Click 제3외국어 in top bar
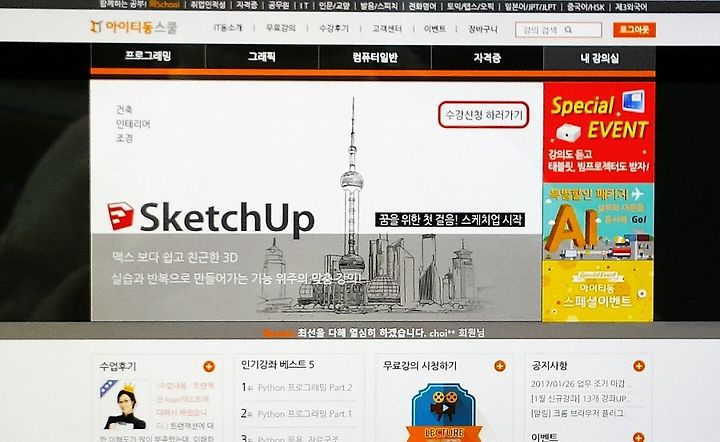The height and width of the screenshot is (442, 720). [x=631, y=7]
